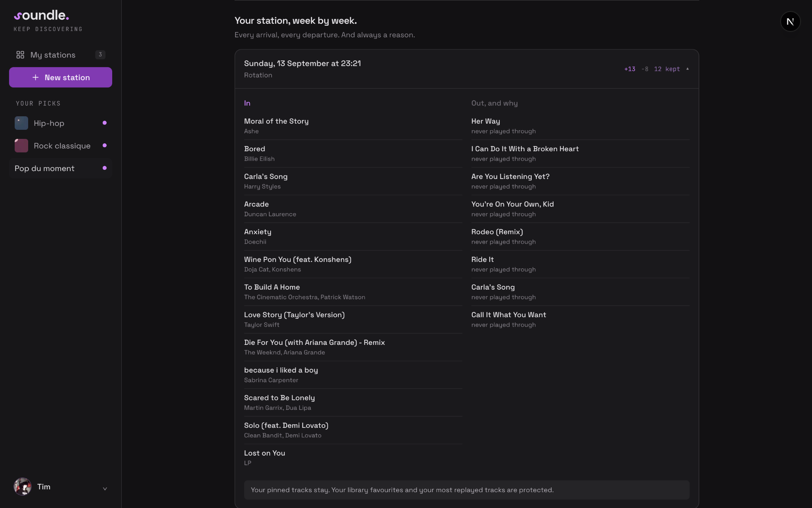
Task: Click the Out, and why column heading
Action: (494, 103)
